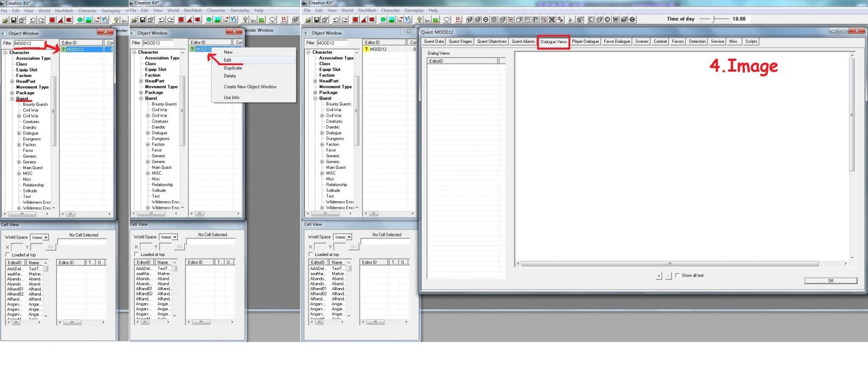Click Save disk icon in right Creation Kit toolbar
Viewport: 868px width, 378px height.
(317, 20)
